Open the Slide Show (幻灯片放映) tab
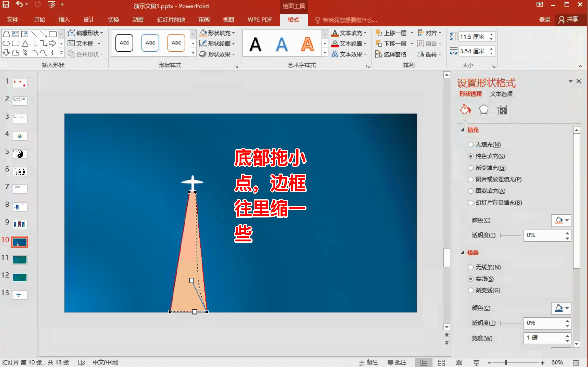This screenshot has height=367, width=588. (171, 19)
